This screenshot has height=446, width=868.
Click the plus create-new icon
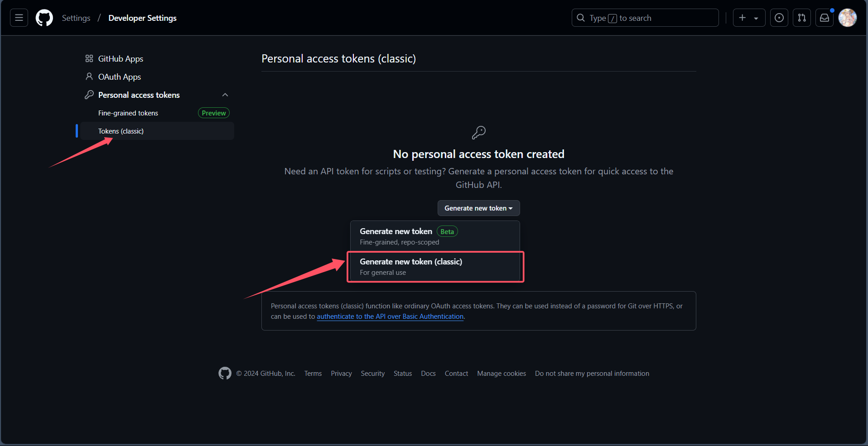(742, 18)
